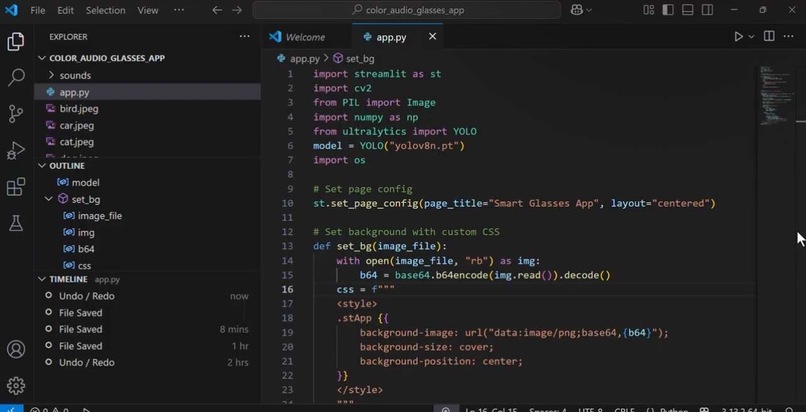Open the Explorer view in activity bar

[16, 42]
